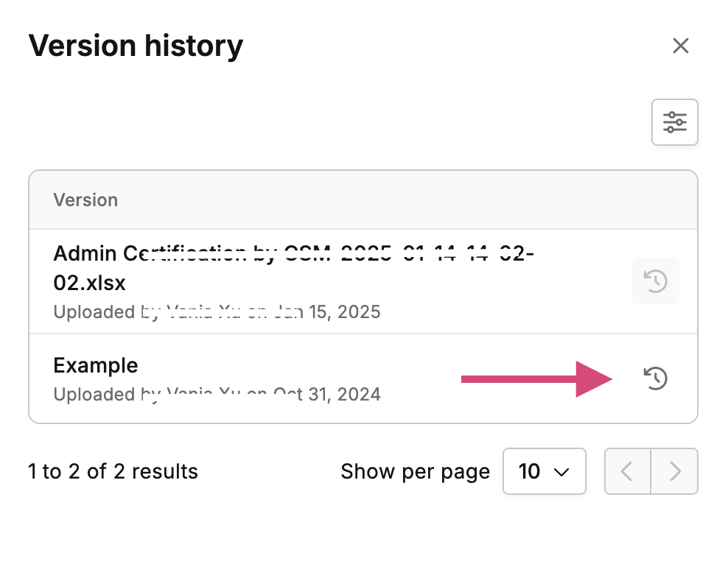Screen dimensions: 728x564
Task: Click the restore icon for Example version
Action: click(656, 378)
